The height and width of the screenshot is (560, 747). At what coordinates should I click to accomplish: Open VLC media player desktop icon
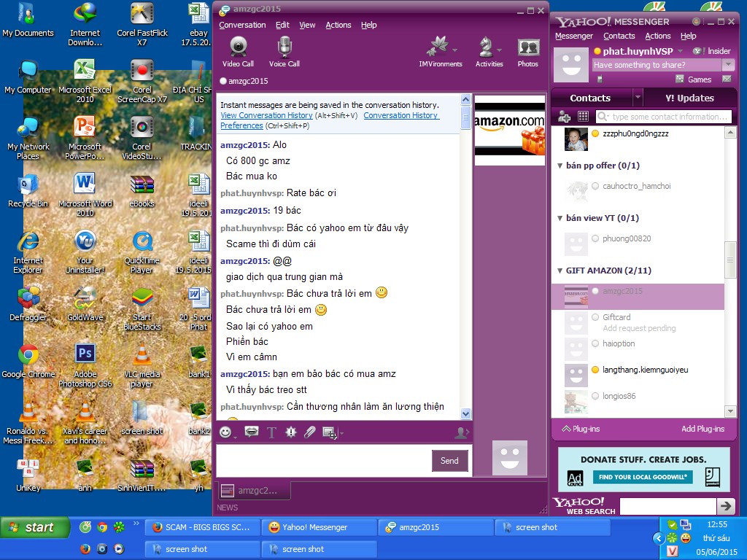tap(142, 366)
